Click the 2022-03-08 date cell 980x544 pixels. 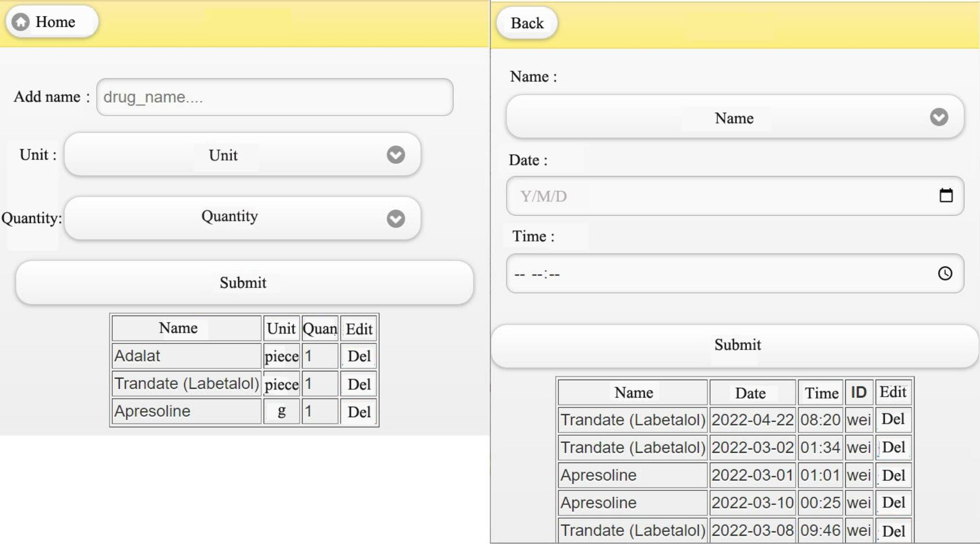[x=753, y=530]
